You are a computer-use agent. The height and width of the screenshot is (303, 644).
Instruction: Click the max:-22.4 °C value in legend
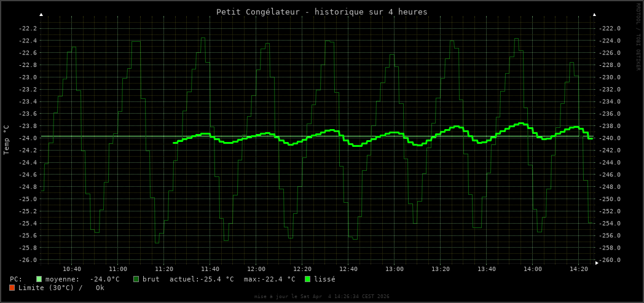pyautogui.click(x=269, y=279)
